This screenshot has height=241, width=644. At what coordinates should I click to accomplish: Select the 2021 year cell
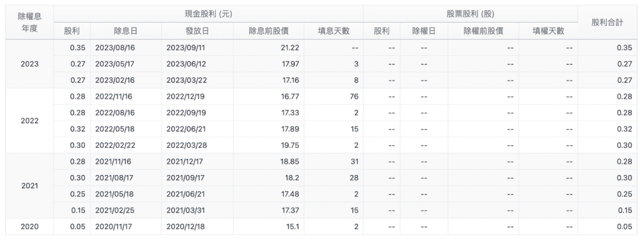(x=30, y=186)
